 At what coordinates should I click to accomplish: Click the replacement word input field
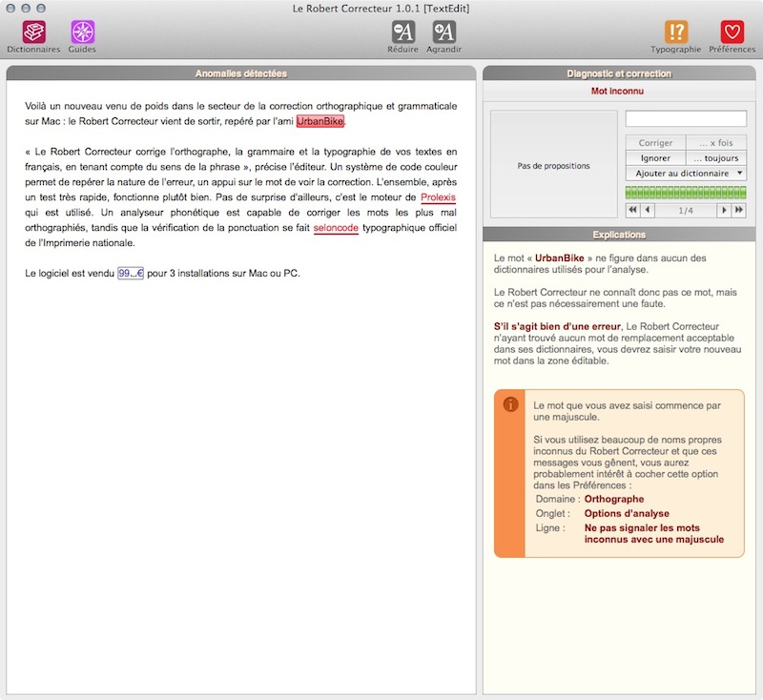click(686, 118)
